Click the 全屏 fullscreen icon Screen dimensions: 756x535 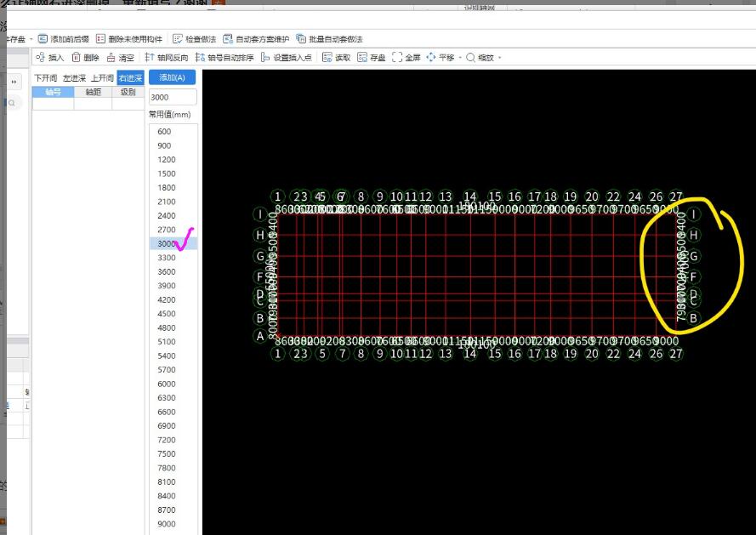point(397,57)
